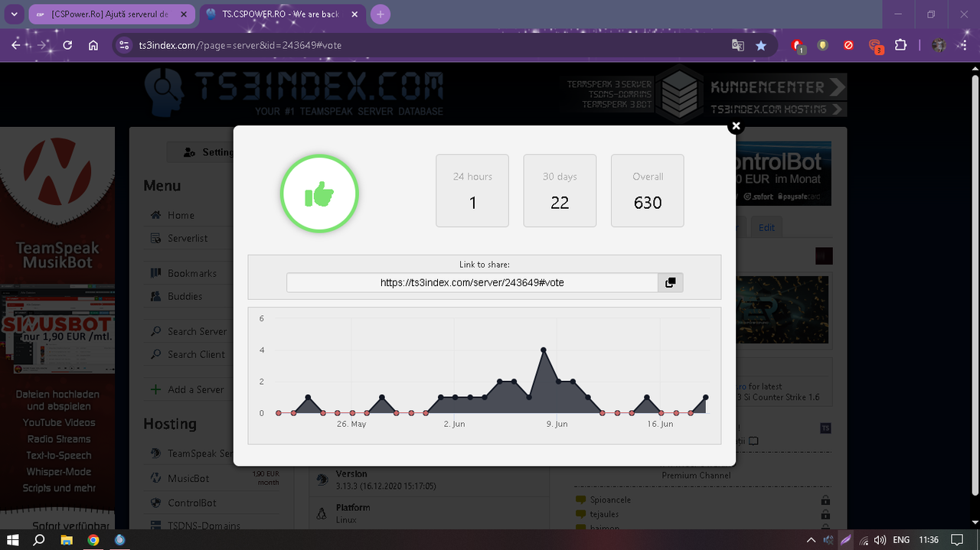
Task: Open Bookmarks in the sidebar menu
Action: click(x=192, y=274)
